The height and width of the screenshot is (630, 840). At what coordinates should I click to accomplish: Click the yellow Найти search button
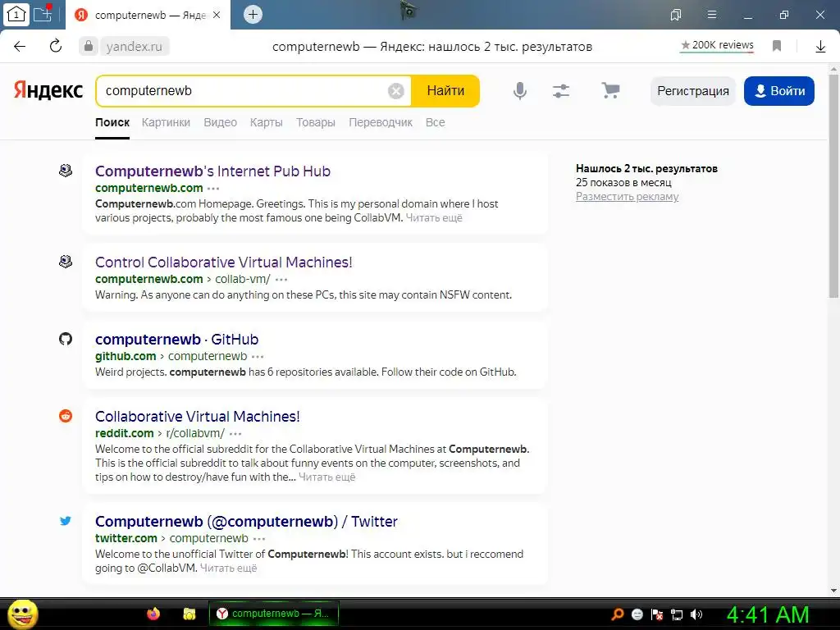point(445,90)
